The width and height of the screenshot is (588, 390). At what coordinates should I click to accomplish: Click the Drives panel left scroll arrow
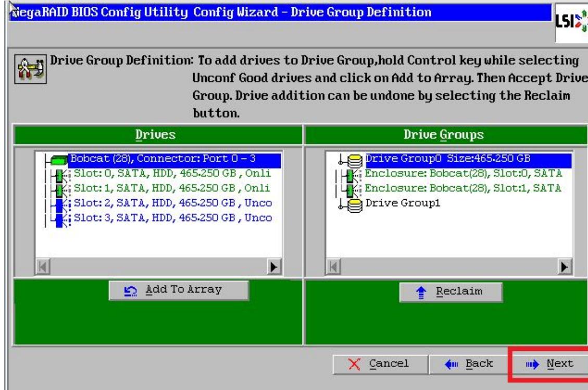[43, 267]
